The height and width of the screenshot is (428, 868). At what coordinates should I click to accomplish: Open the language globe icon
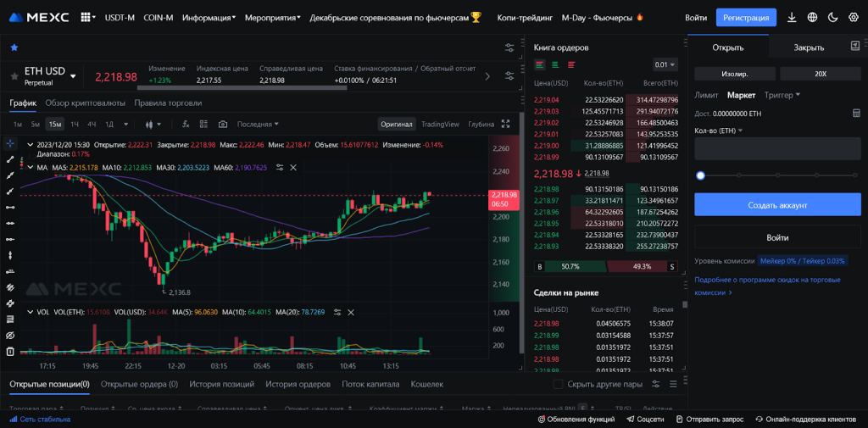pyautogui.click(x=812, y=18)
